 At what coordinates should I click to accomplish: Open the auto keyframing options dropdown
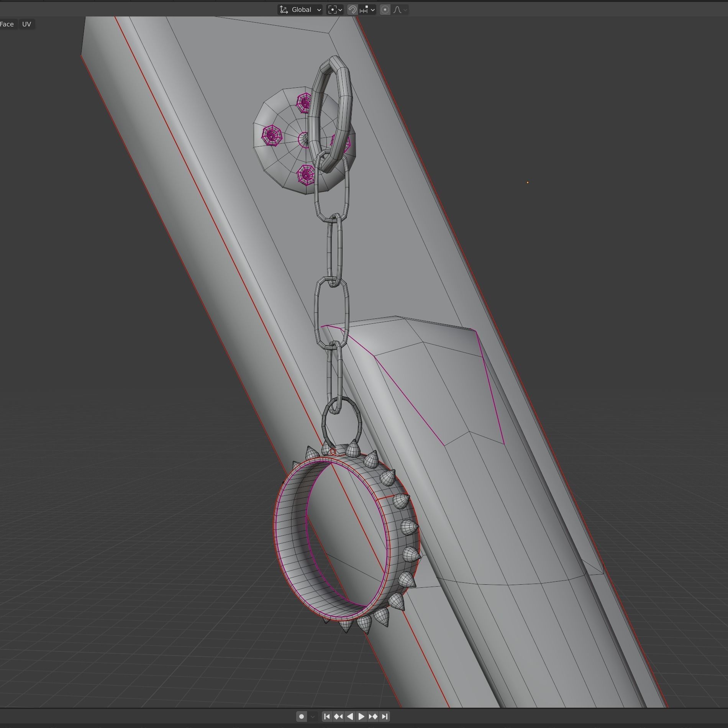pyautogui.click(x=313, y=717)
